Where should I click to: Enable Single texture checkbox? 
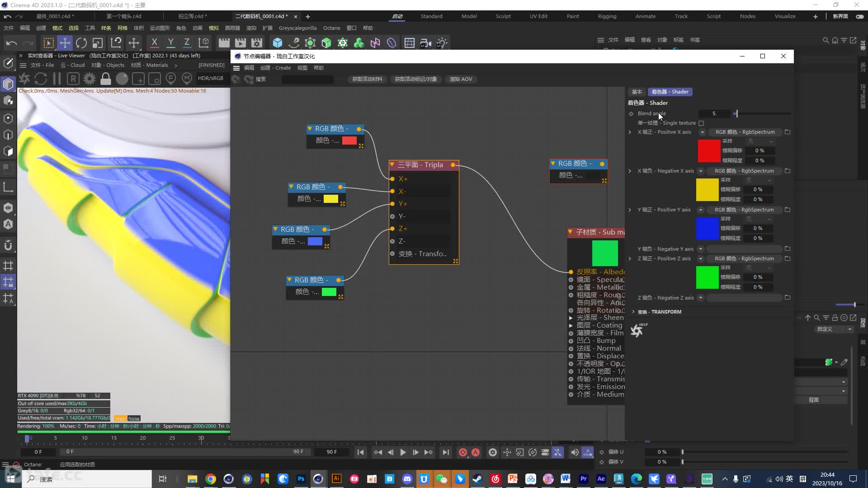701,123
